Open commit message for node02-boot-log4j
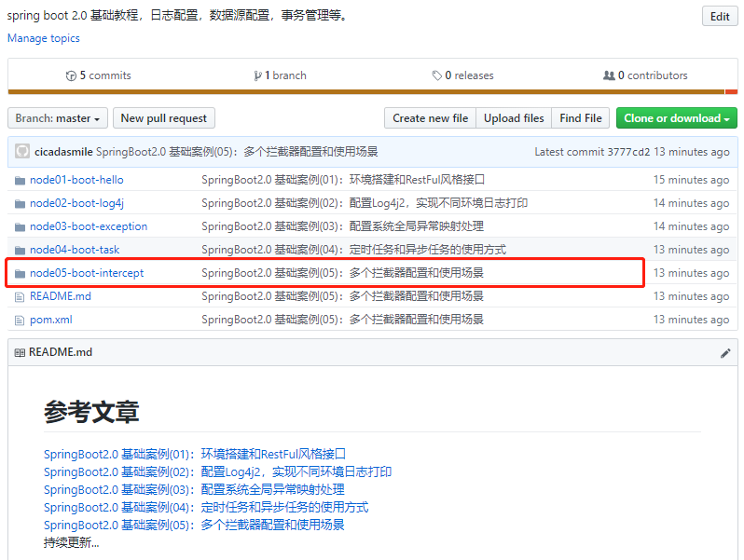744x560 pixels. pyautogui.click(x=365, y=203)
